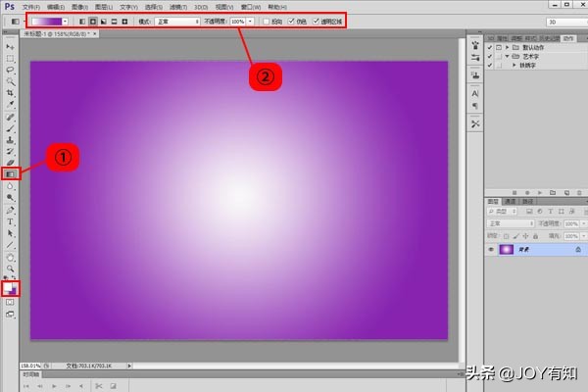Select the History Brush tool

(x=10, y=151)
